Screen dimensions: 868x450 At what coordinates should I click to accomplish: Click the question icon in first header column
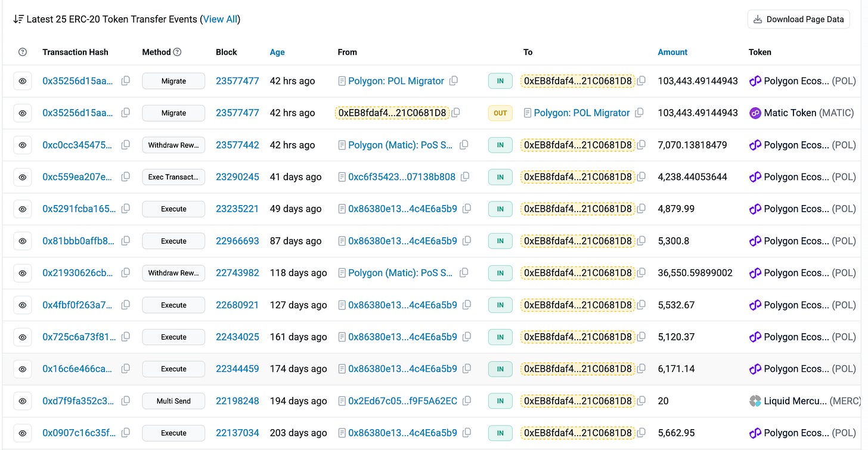click(x=23, y=52)
